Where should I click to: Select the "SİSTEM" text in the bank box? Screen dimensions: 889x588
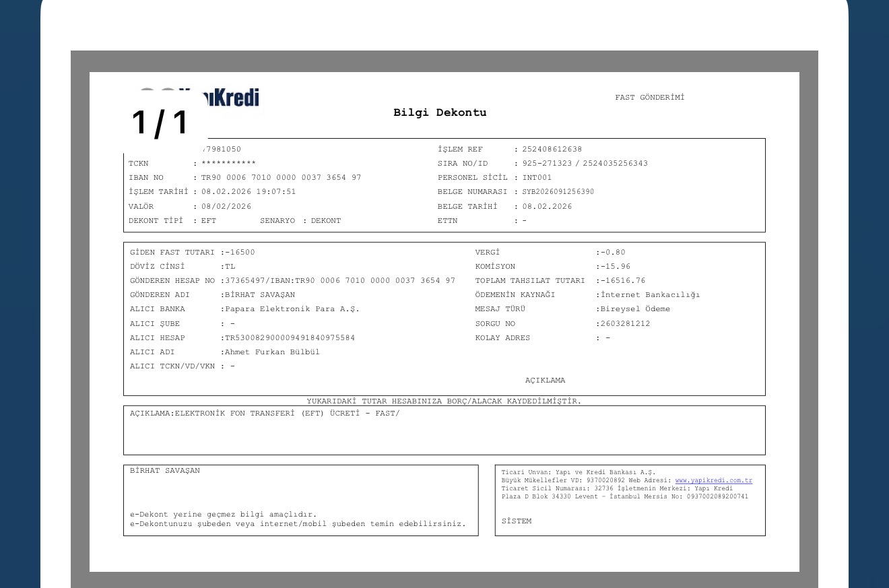517,521
